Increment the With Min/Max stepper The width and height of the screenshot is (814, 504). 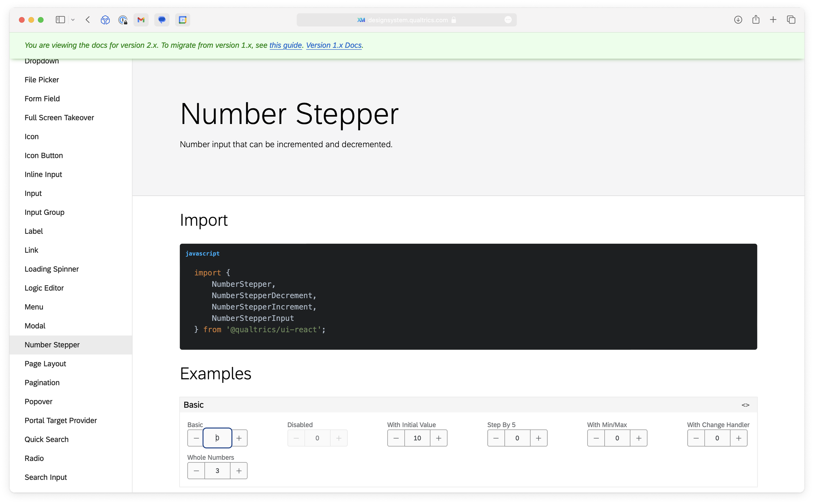(x=639, y=438)
